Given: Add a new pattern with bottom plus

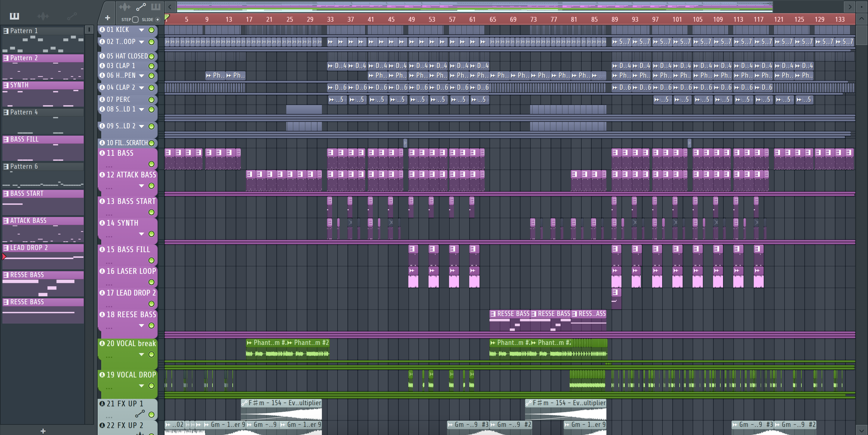Looking at the screenshot, I should coord(43,430).
